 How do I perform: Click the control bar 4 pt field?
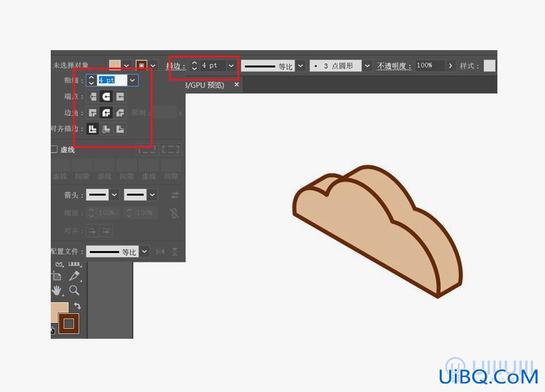pos(213,66)
